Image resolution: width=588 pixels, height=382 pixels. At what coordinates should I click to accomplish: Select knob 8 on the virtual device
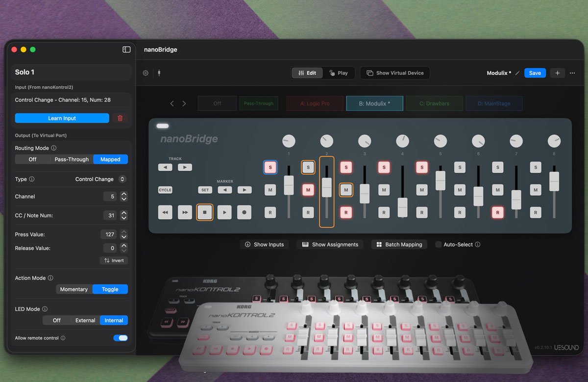pos(554,141)
